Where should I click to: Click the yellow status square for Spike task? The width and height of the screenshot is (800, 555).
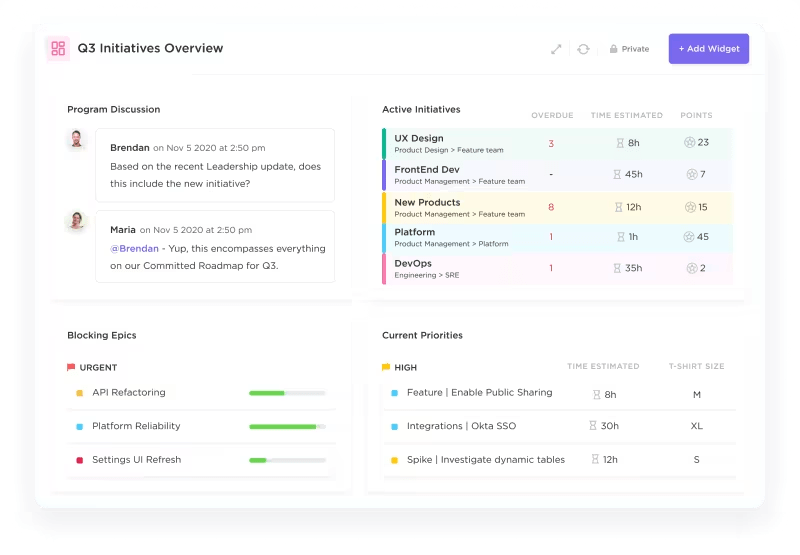(x=394, y=460)
